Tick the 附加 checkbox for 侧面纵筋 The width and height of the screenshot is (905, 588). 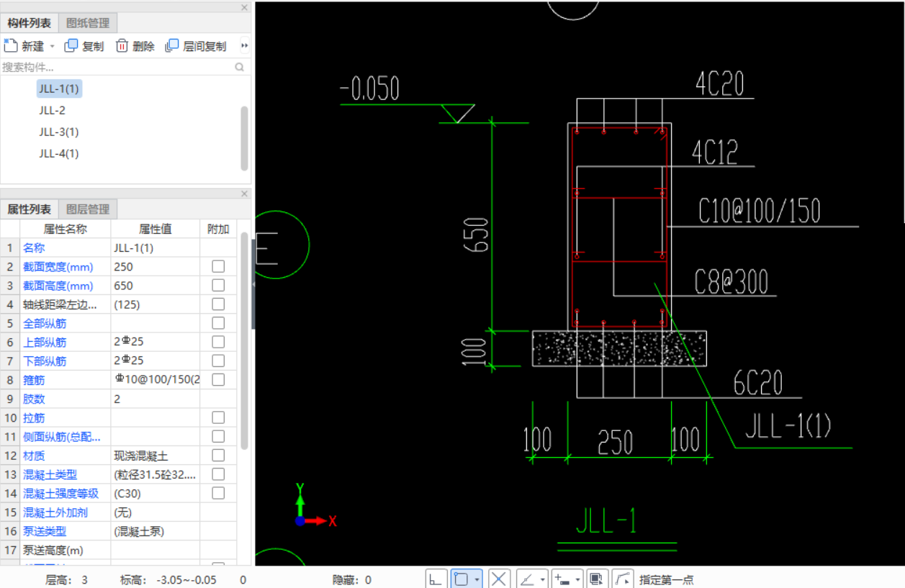[218, 436]
